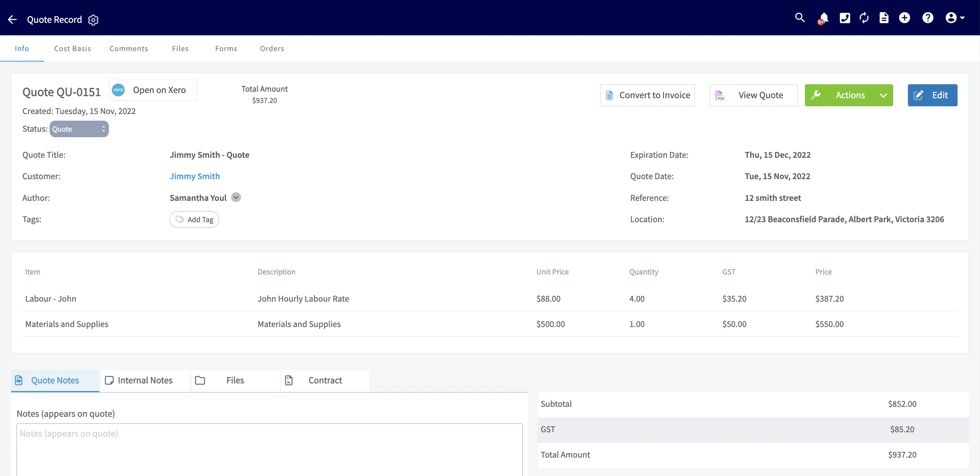This screenshot has width=980, height=476.
Task: Open the Orders tab
Action: click(x=272, y=48)
